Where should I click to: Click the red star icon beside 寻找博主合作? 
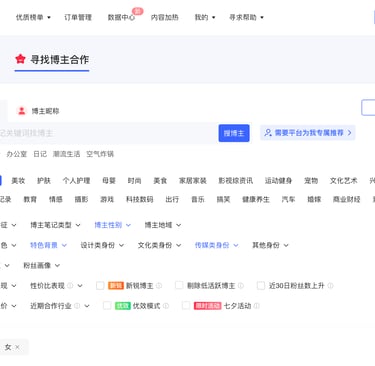20,59
